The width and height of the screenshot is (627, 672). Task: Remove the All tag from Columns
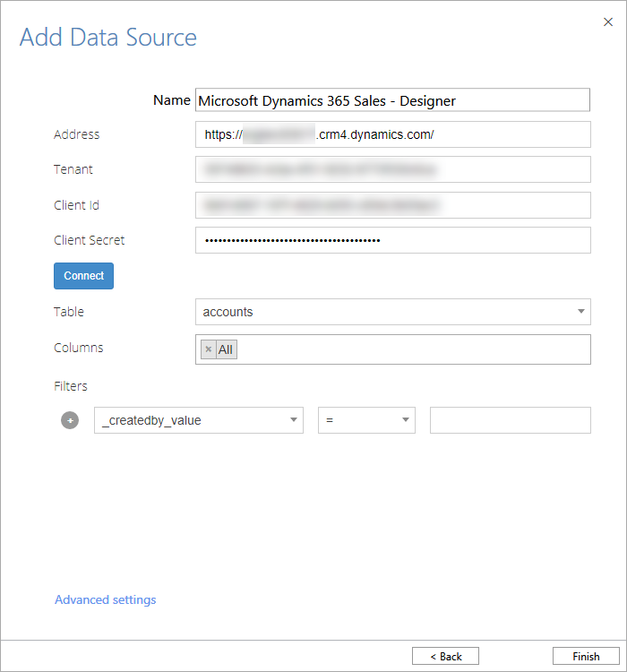click(x=209, y=349)
